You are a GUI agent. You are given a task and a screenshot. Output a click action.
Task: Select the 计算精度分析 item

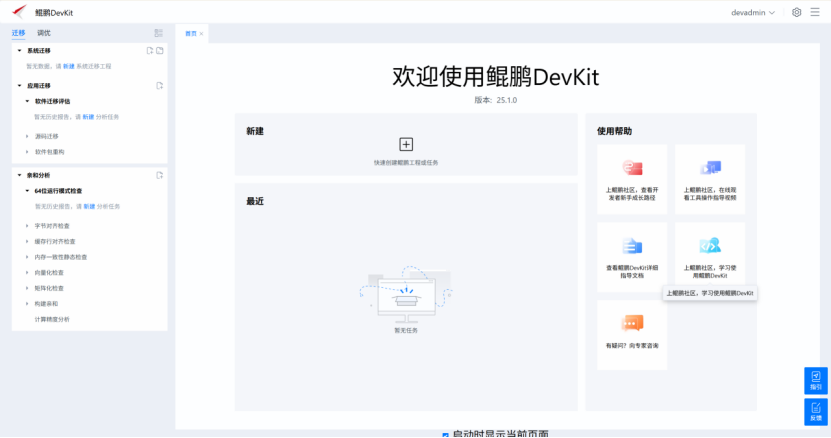(52, 319)
